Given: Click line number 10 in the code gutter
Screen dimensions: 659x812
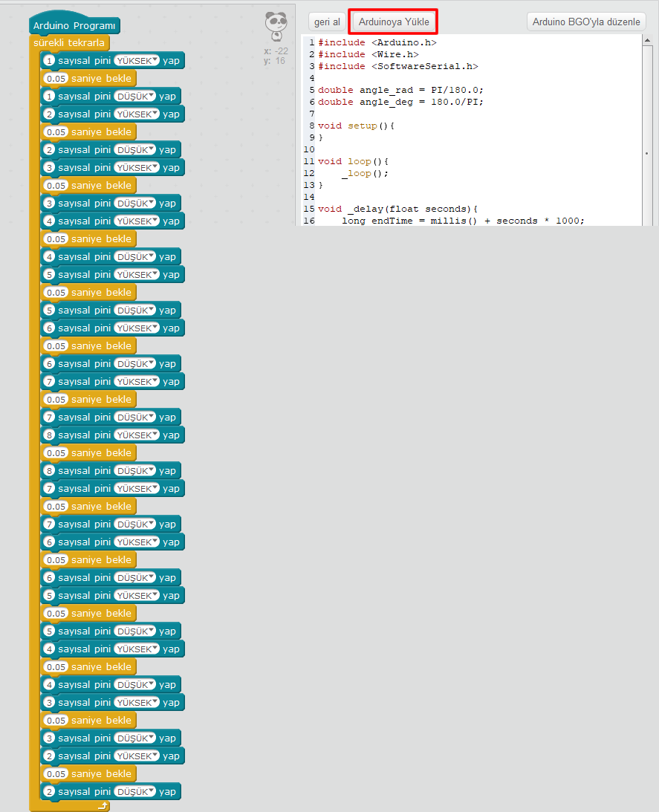Looking at the screenshot, I should pos(309,149).
